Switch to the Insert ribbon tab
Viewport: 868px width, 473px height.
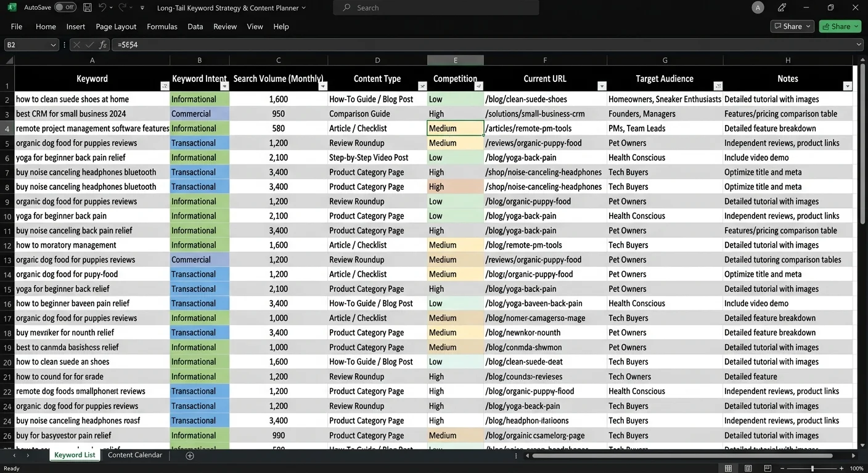[x=76, y=26]
